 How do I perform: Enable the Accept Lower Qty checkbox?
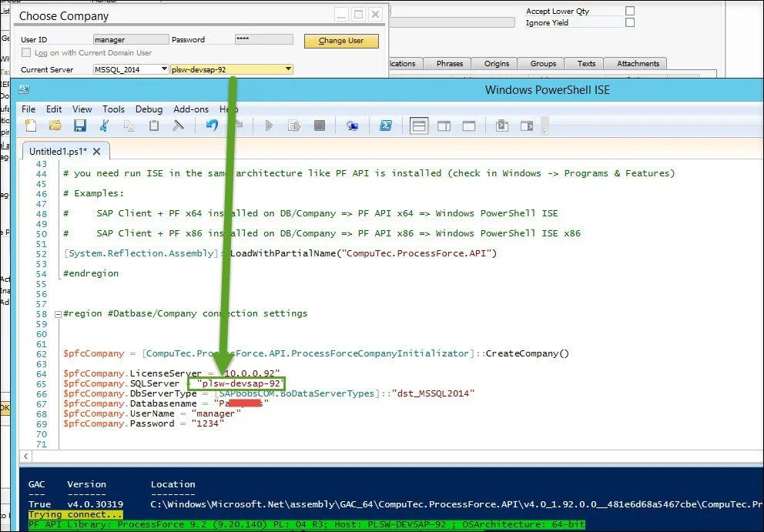(x=630, y=12)
